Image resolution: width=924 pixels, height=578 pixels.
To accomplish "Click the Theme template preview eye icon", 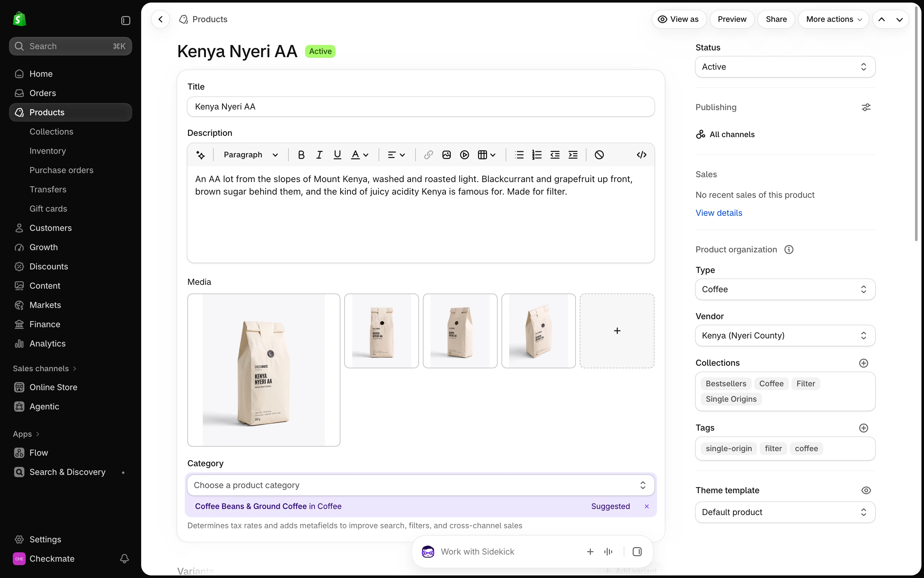I will (x=866, y=490).
